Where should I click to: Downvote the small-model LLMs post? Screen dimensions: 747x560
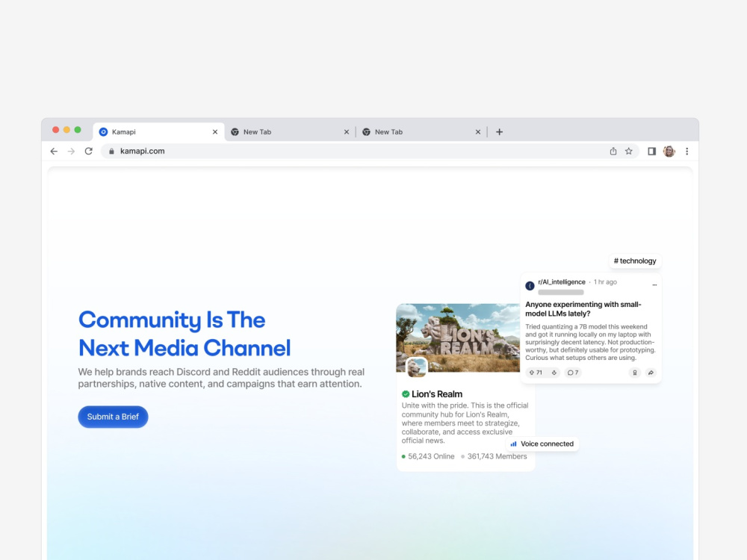pyautogui.click(x=554, y=373)
